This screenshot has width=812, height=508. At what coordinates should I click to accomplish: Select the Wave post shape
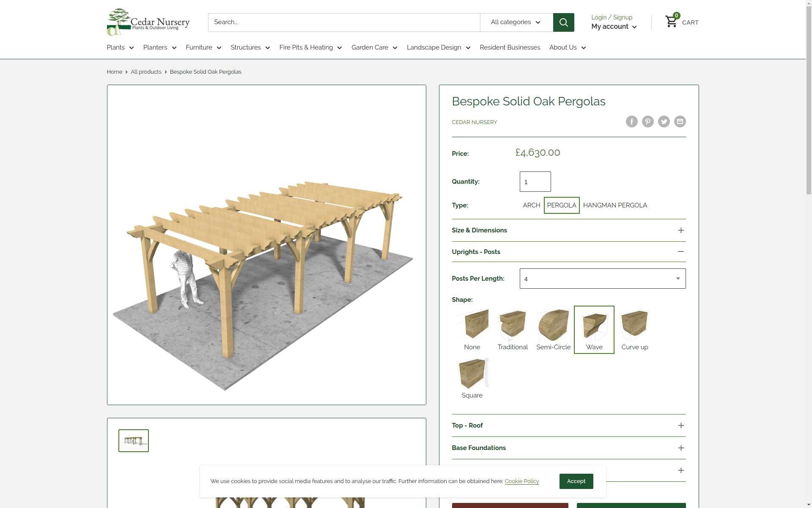click(594, 330)
